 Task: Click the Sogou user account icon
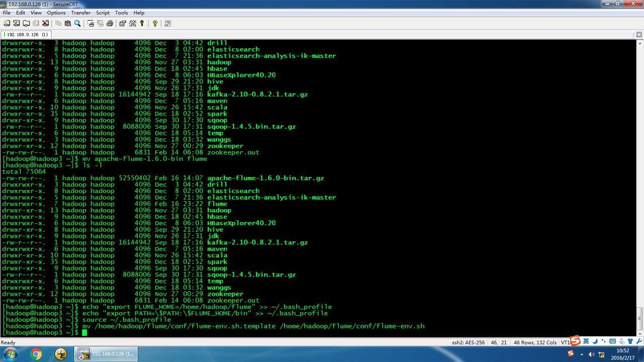click(x=622, y=341)
